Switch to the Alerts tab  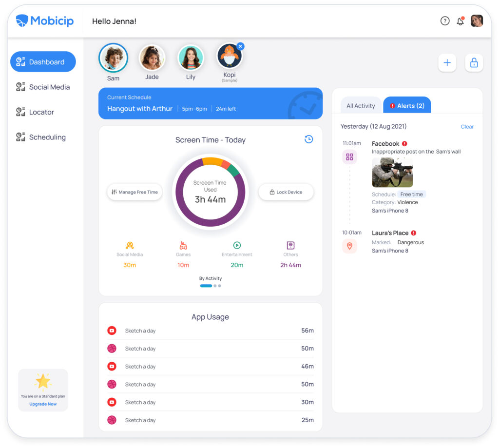[407, 105]
